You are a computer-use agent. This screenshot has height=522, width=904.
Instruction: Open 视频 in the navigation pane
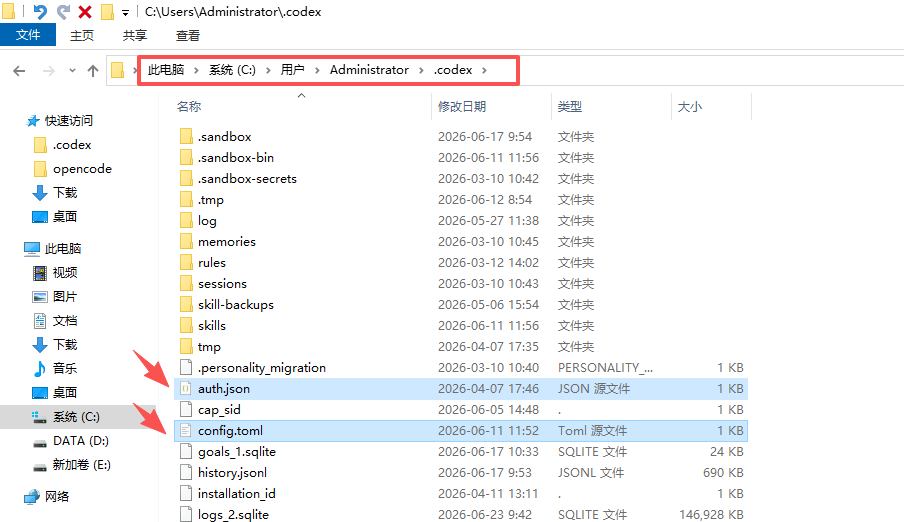[x=65, y=272]
